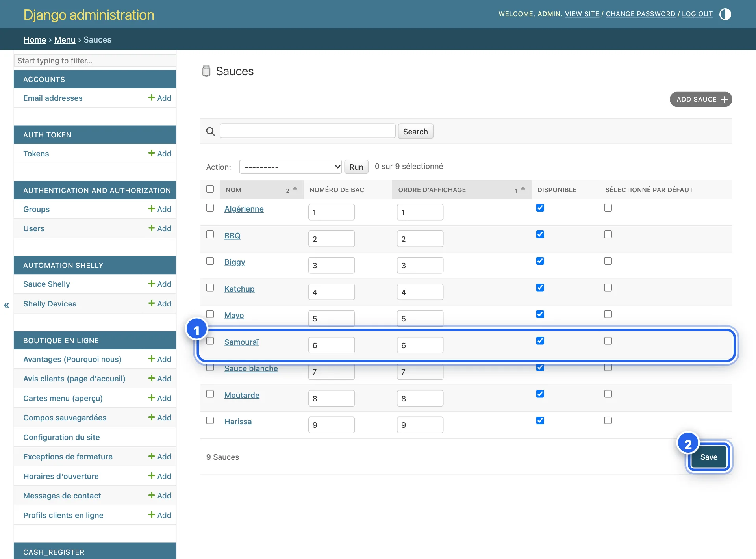
Task: Click the plus icon beside Sauce Shelly
Action: coord(152,283)
